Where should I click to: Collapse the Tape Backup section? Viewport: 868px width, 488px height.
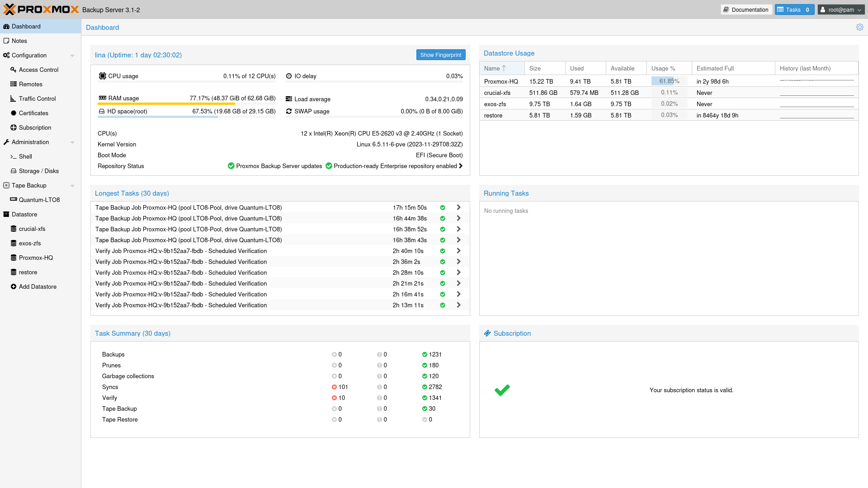72,185
